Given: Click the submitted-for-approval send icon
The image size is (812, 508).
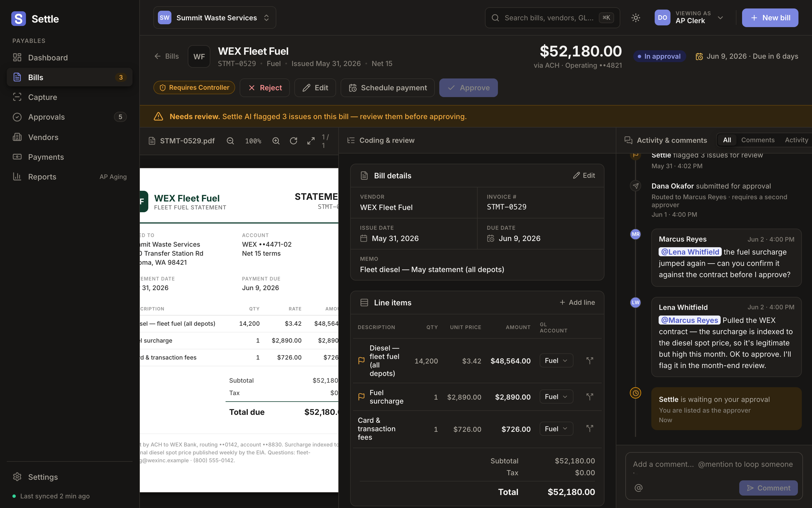Looking at the screenshot, I should (636, 186).
